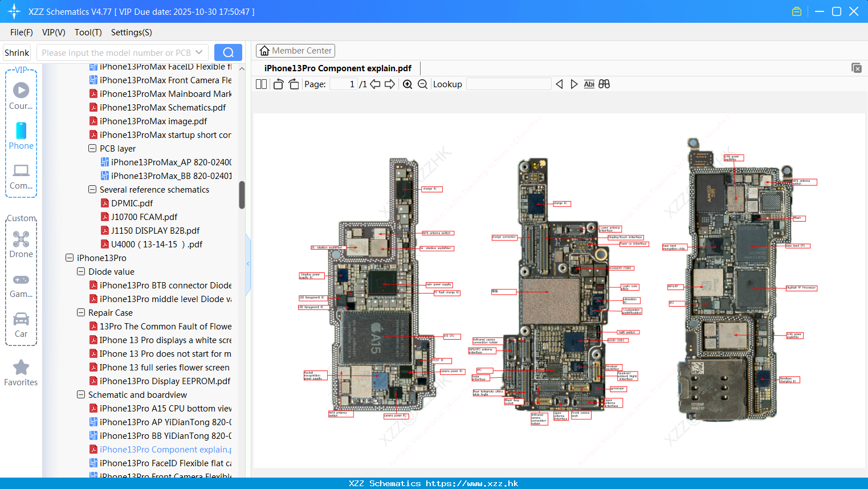
Task: Go to previous page arrow
Action: pos(375,84)
